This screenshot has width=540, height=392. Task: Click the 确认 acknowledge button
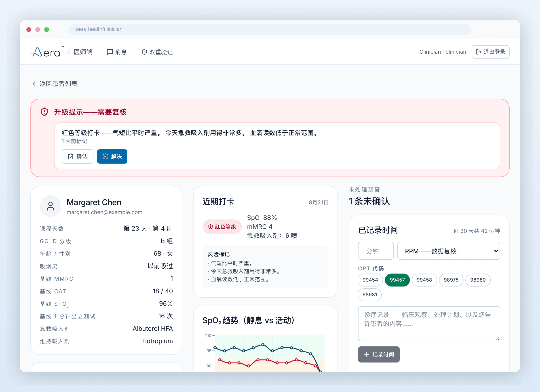coord(77,156)
